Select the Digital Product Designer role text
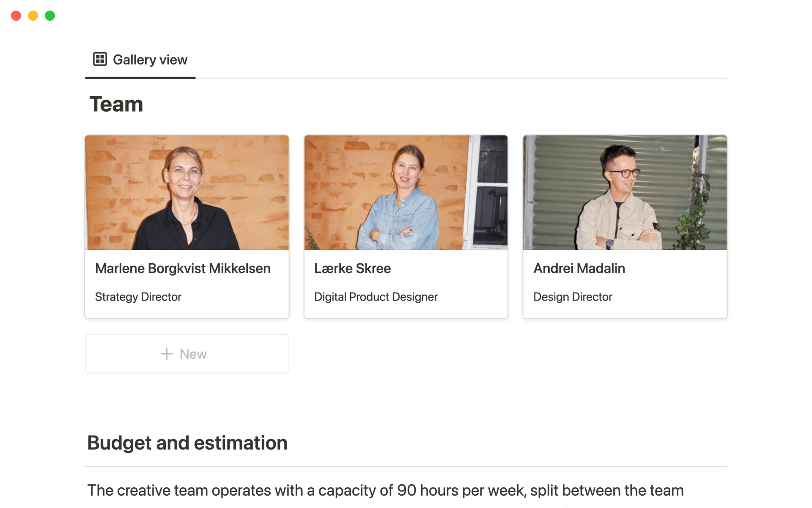This screenshot has width=812, height=508. (x=376, y=297)
